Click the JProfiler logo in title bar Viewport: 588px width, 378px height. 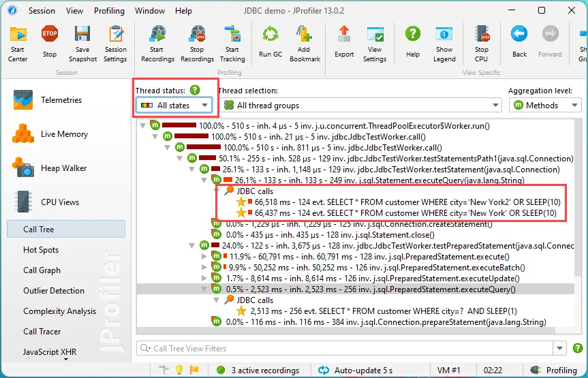12,10
